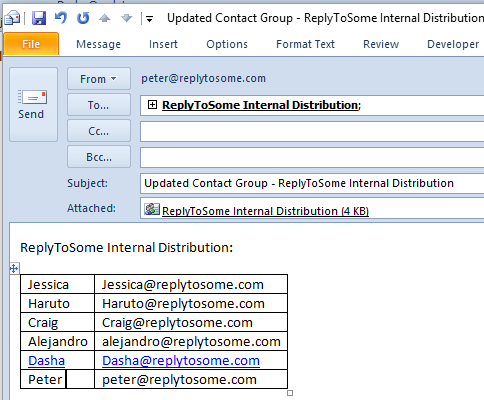Viewport: 484px width, 400px height.
Task: Switch to the Options tab
Action: tap(227, 44)
